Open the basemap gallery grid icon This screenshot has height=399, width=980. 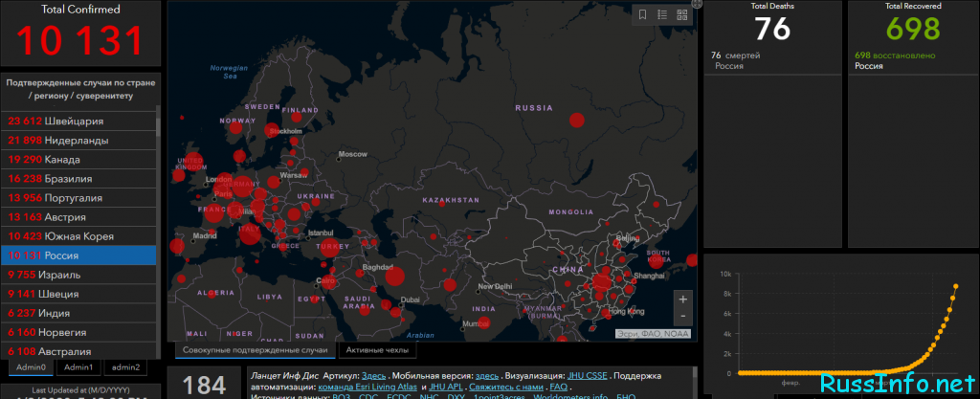682,15
